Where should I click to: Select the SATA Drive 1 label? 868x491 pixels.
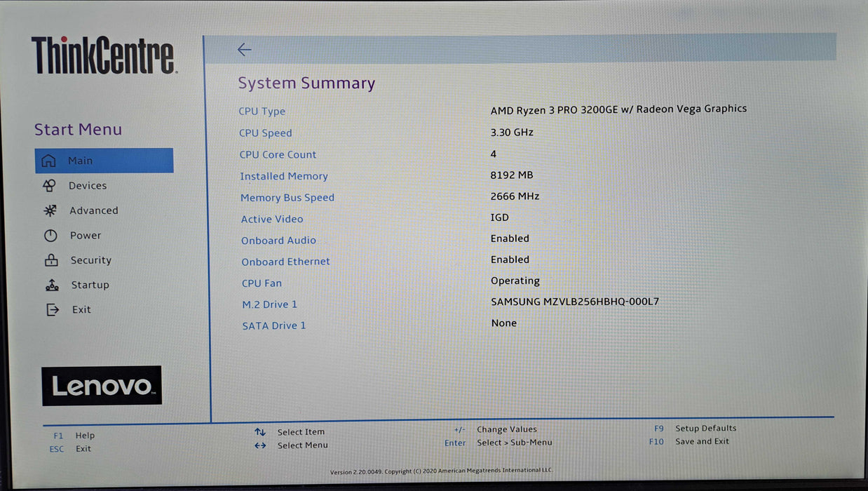tap(274, 326)
